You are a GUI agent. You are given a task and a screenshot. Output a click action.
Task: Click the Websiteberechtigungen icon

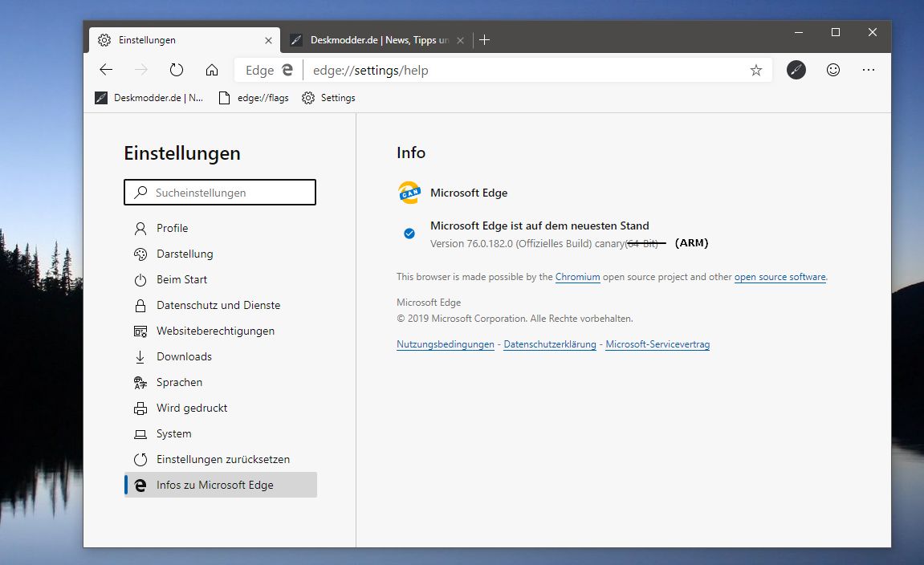140,331
